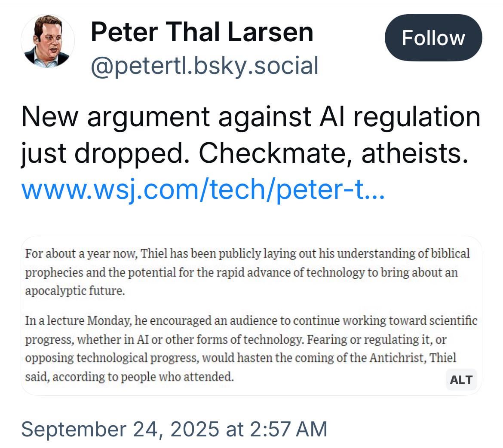Image resolution: width=503 pixels, height=448 pixels.
Task: Show the ALT text badge on image
Action: pos(461,380)
